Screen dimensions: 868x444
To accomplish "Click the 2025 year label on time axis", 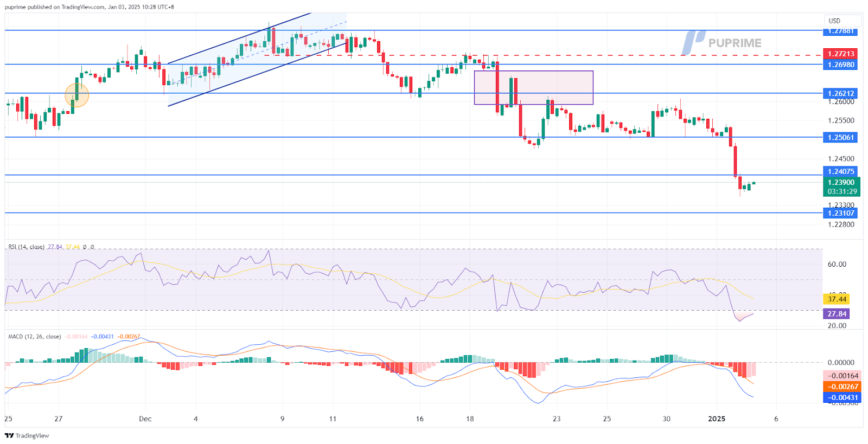I will 717,419.
